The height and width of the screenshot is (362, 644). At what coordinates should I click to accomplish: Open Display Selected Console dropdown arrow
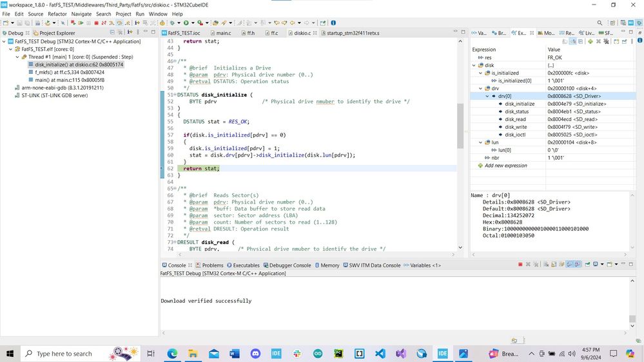[602, 264]
